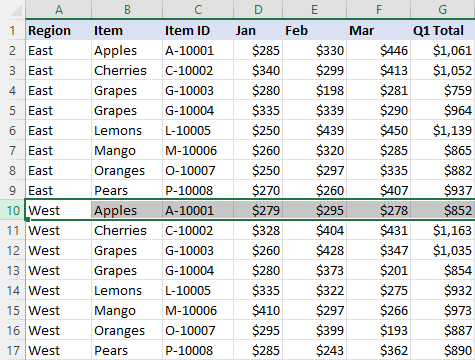Click the $1,163 Q1 total cell

click(443, 230)
